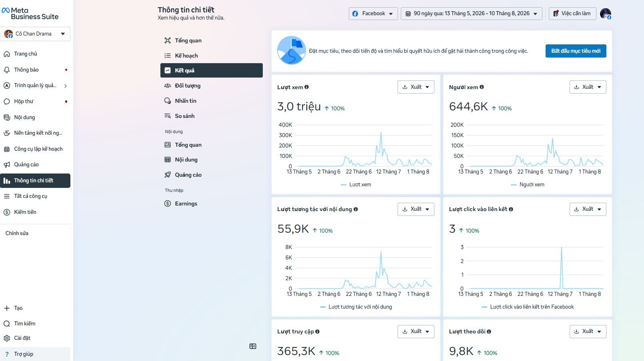This screenshot has height=361, width=644.
Task: Open Quảng cáo megaphone icon in left sidebar
Action: point(7,165)
